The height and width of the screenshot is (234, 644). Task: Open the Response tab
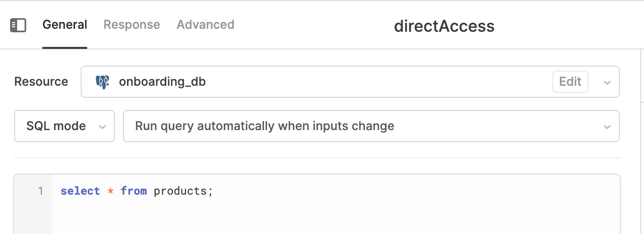coord(132,25)
